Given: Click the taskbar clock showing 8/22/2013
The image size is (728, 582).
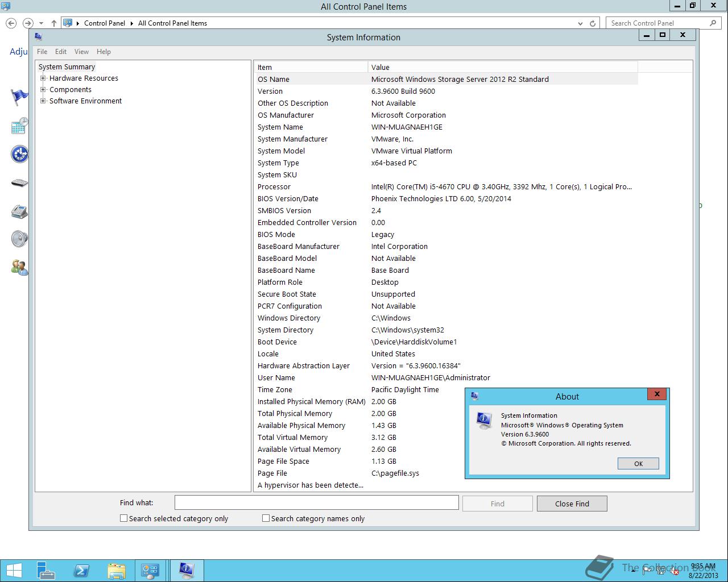Looking at the screenshot, I should (703, 571).
